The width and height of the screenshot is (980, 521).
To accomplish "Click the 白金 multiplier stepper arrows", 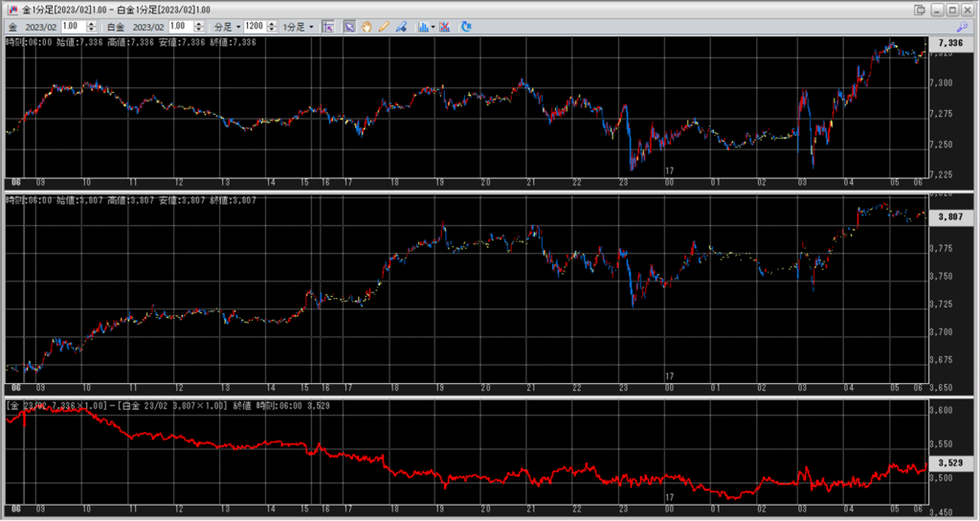I will [199, 27].
